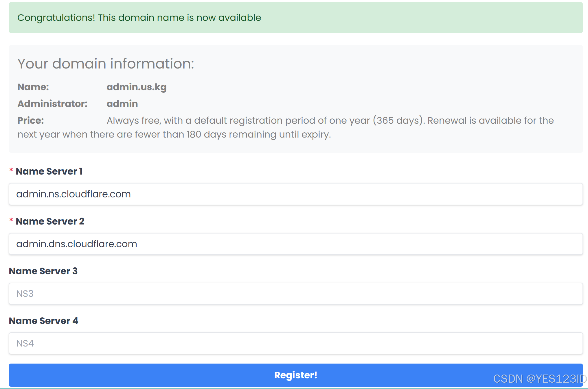Click the 'Your domain information' heading
The height and width of the screenshot is (389, 588).
click(x=106, y=64)
